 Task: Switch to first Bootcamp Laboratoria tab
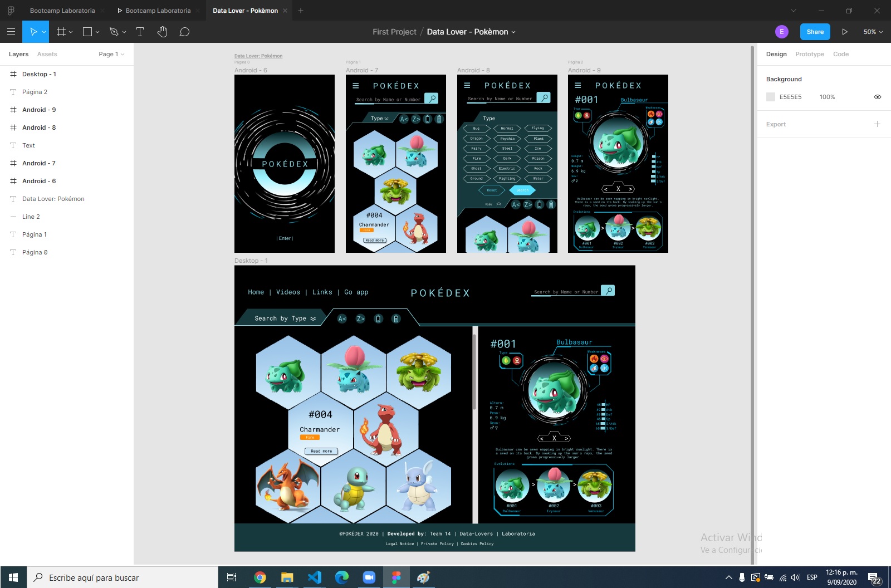pyautogui.click(x=62, y=11)
